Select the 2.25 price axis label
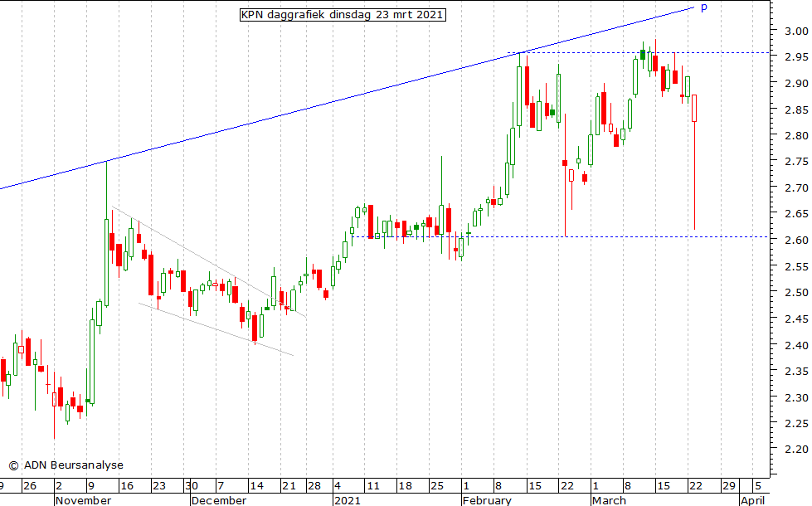Viewport: 812px width, 506px height. pyautogui.click(x=796, y=424)
